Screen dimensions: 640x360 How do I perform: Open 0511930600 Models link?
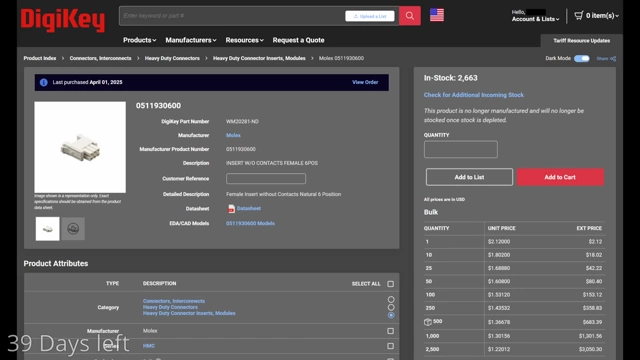point(250,223)
